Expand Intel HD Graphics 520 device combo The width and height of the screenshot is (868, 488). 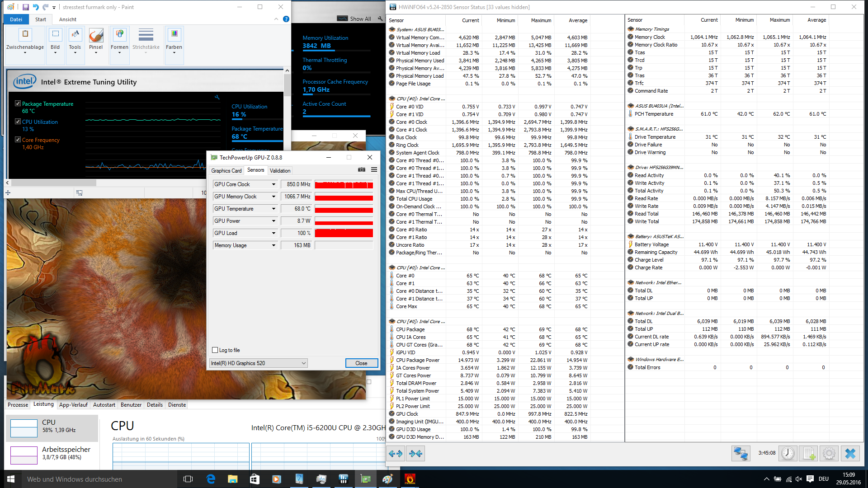[x=304, y=363]
